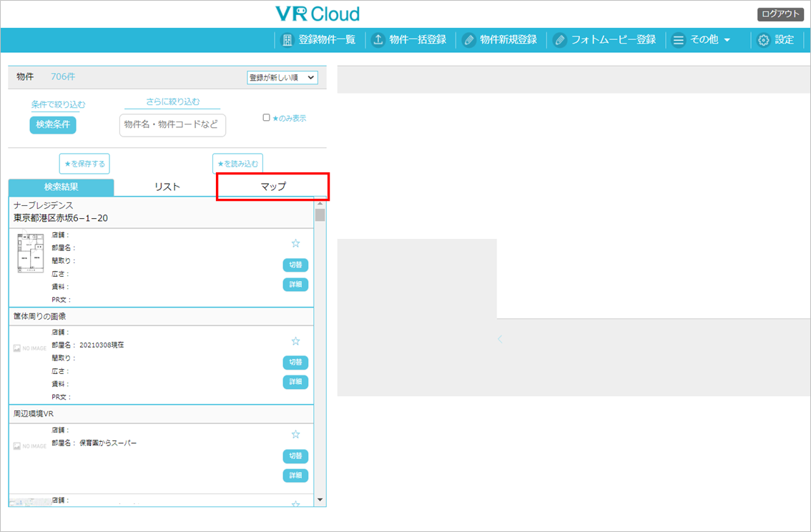
Task: Click the ログアウト button
Action: point(781,14)
